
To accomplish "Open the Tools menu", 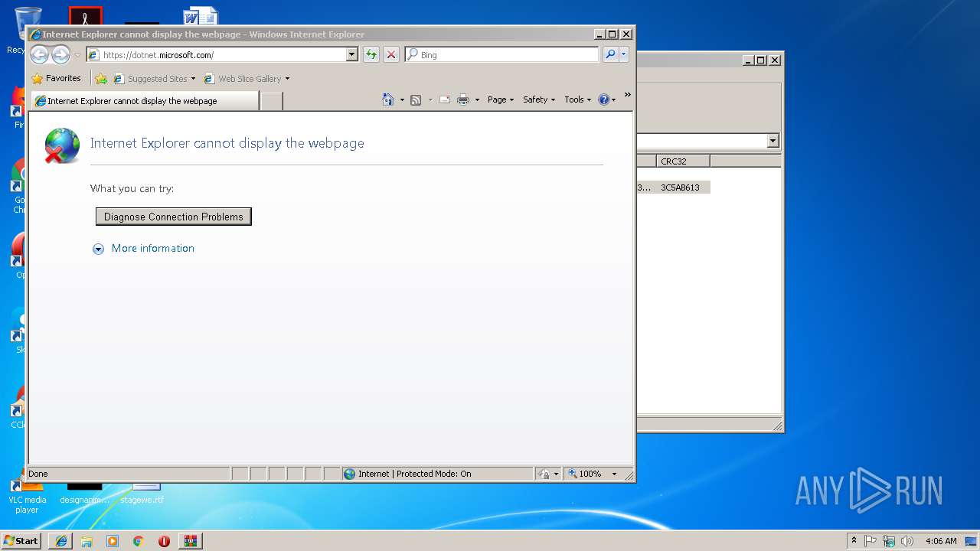I will point(578,99).
